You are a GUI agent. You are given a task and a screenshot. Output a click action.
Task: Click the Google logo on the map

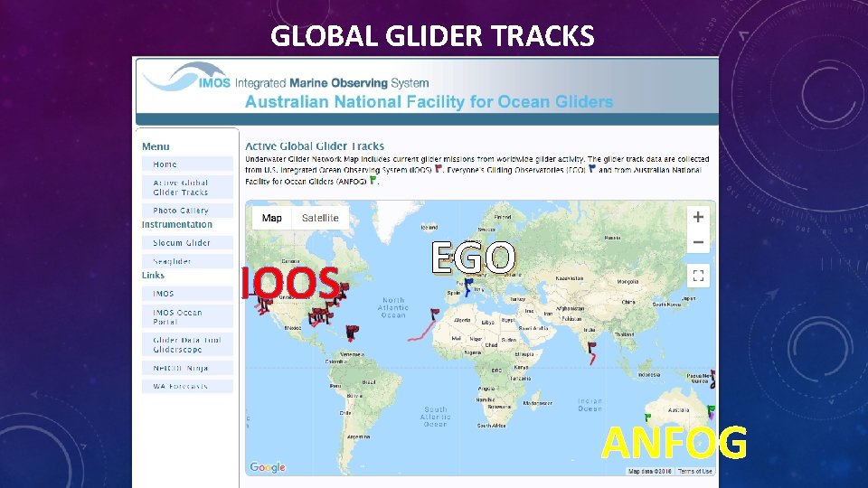click(268, 467)
